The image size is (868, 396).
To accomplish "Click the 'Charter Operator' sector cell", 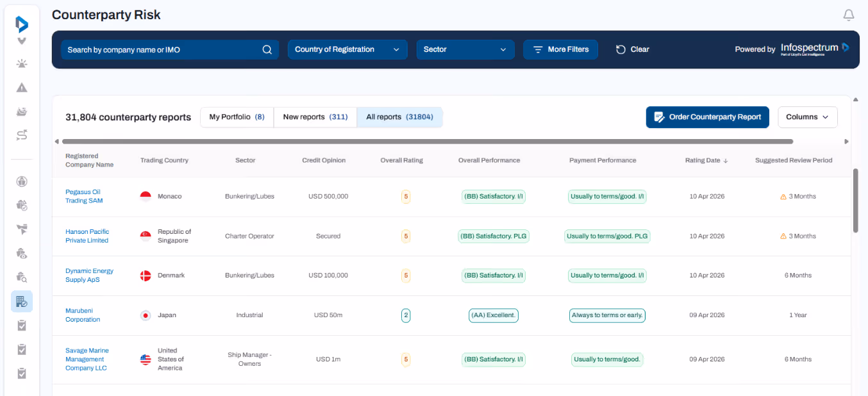I will (x=249, y=236).
